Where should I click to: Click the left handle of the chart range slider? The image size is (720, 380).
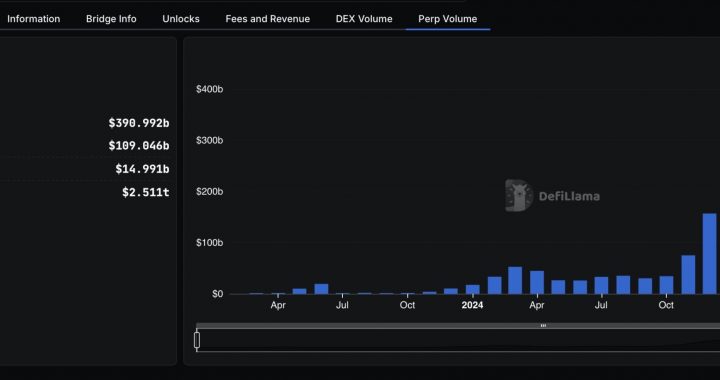(197, 340)
